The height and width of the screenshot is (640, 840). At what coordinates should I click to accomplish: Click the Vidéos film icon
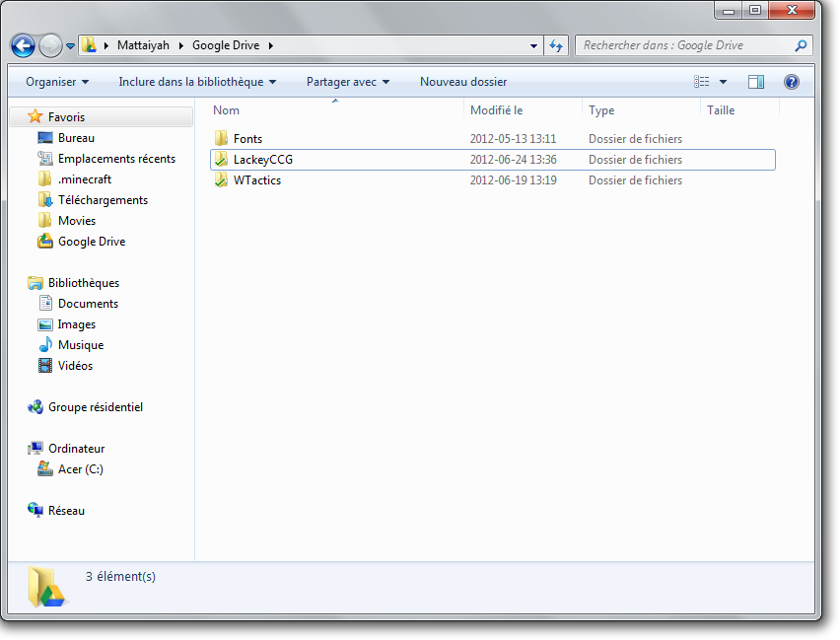[x=45, y=366]
